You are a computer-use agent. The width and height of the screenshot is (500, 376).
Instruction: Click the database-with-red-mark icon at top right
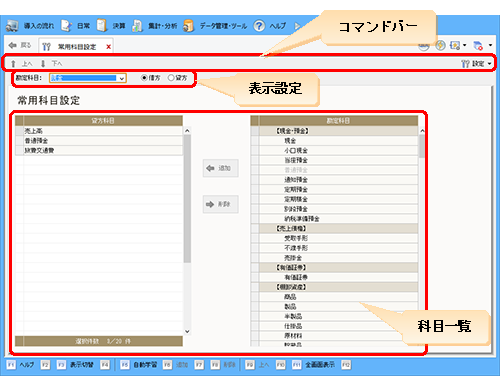point(478,46)
